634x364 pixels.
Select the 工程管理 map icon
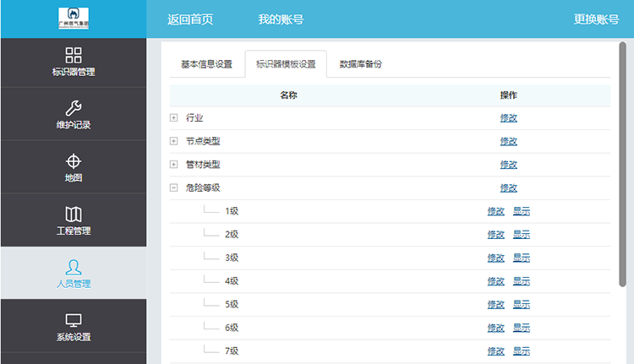click(74, 215)
